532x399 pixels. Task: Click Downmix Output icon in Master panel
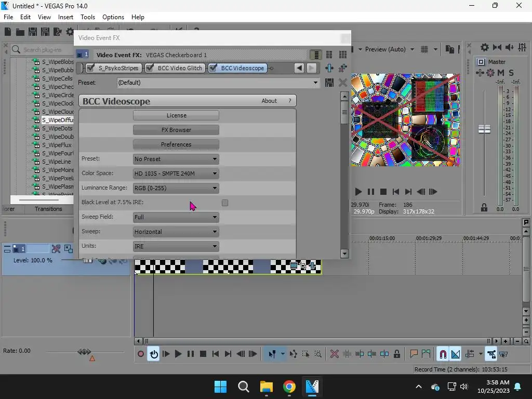click(497, 47)
